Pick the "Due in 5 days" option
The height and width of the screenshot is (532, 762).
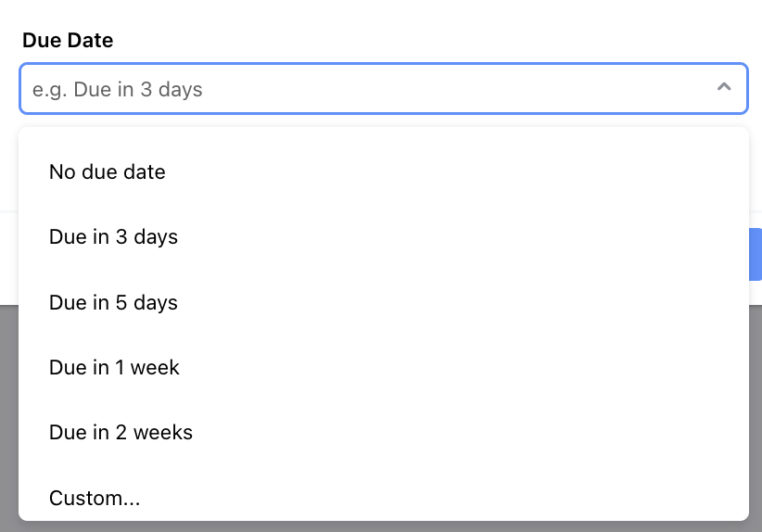(113, 303)
